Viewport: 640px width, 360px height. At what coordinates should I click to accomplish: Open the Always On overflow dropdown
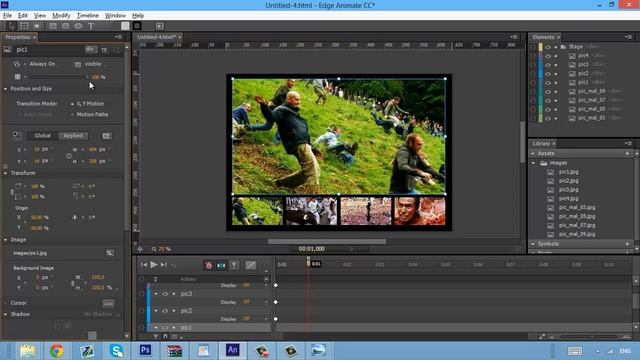(44, 64)
